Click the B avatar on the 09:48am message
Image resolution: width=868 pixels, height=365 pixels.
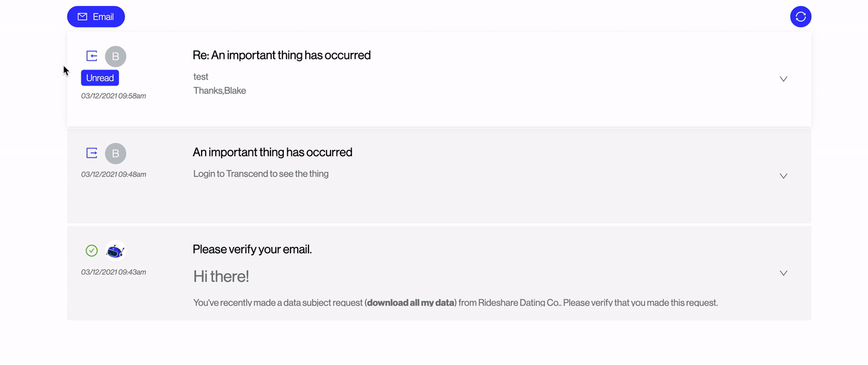tap(116, 153)
